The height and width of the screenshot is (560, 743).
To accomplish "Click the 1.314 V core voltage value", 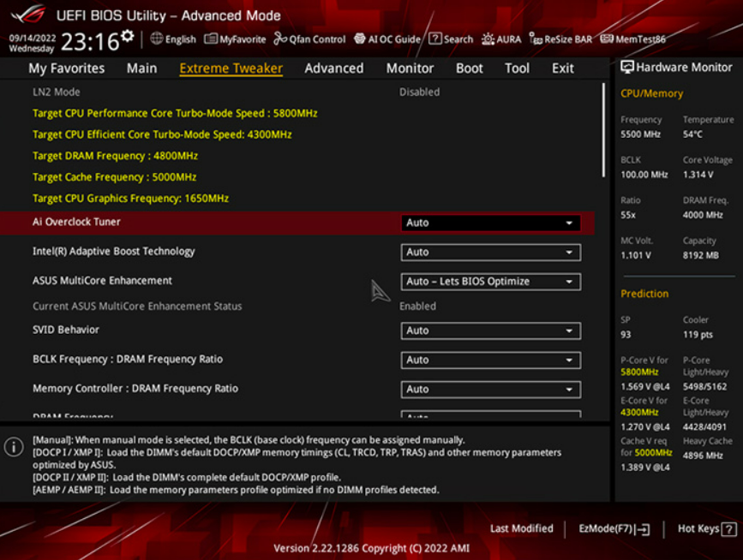I will 698,175.
